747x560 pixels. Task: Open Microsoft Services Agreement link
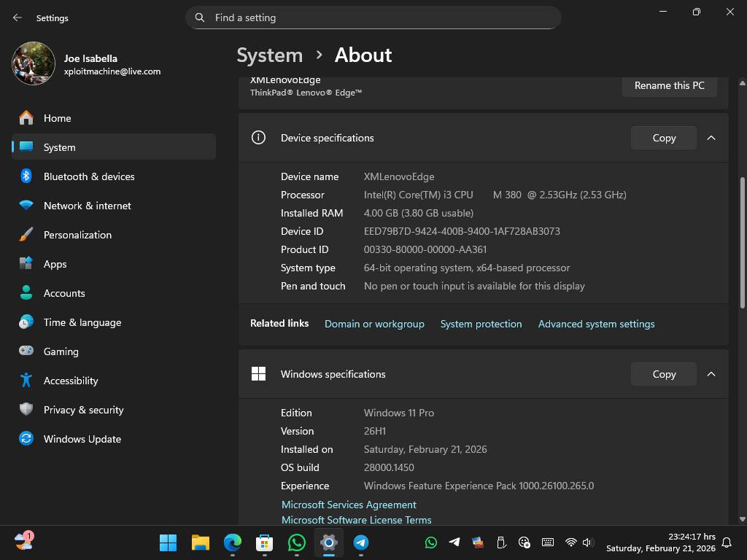(x=349, y=505)
